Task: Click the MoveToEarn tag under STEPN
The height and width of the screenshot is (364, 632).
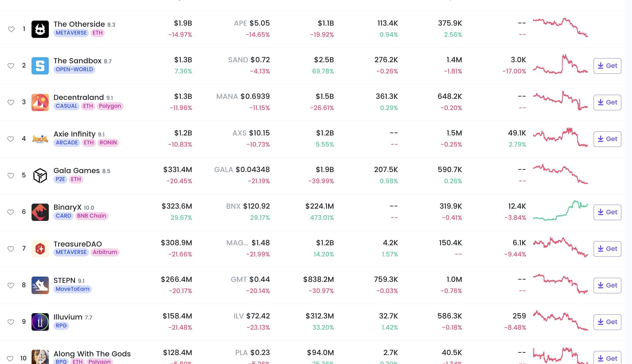Action: (x=72, y=289)
